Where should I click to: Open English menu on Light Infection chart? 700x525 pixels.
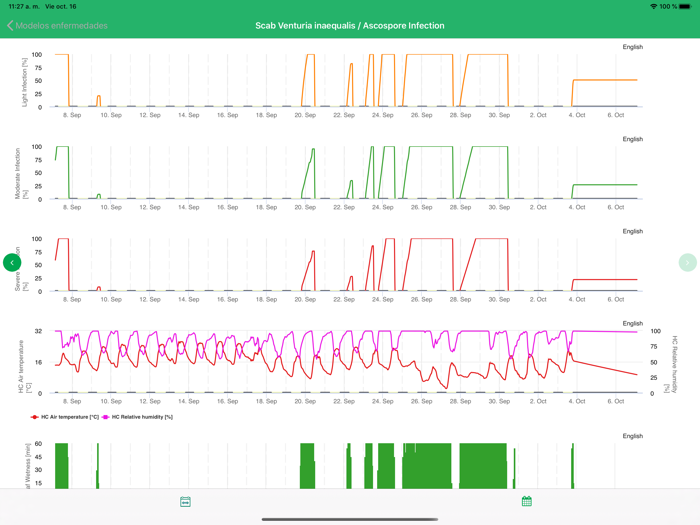pos(632,47)
